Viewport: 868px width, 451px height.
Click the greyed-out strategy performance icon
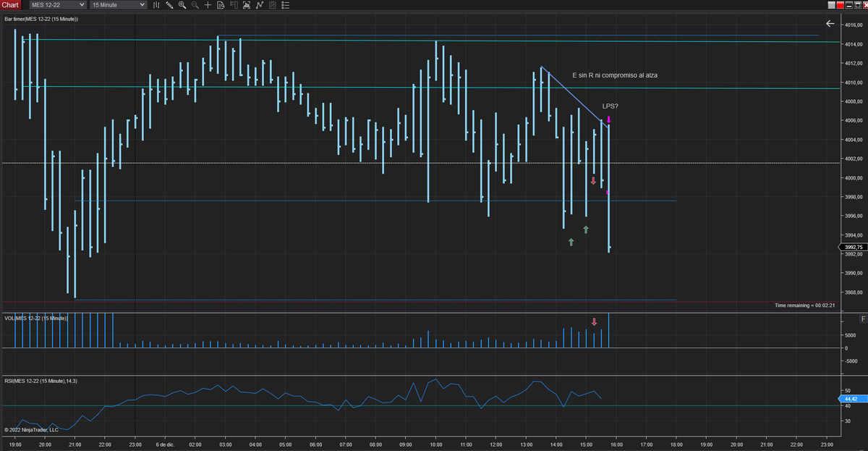(x=273, y=5)
